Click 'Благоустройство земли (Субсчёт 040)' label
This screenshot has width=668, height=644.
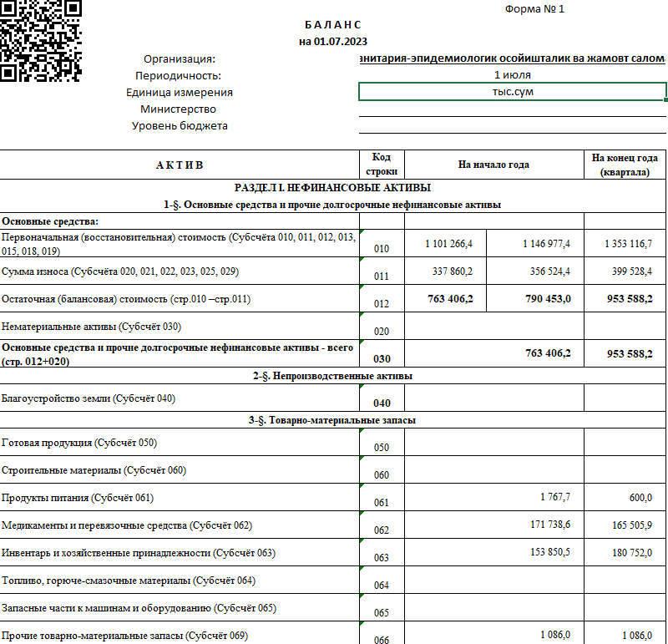click(89, 398)
